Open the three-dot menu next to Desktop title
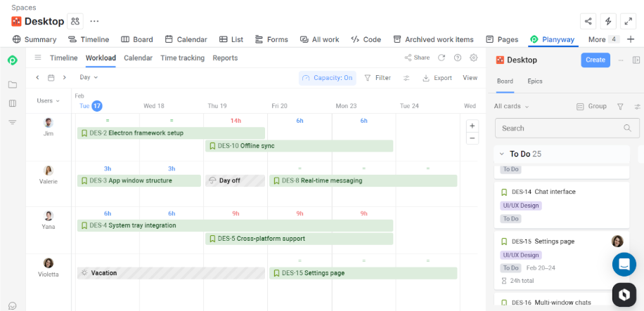This screenshot has height=311, width=644. (x=94, y=21)
